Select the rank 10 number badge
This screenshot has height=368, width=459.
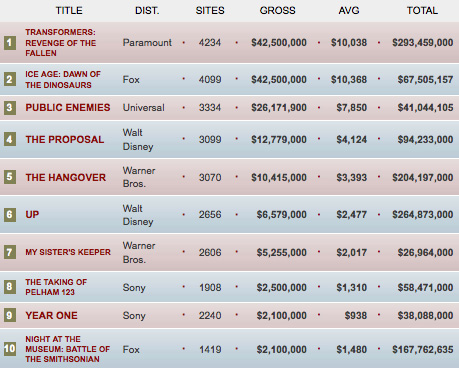tap(10, 349)
